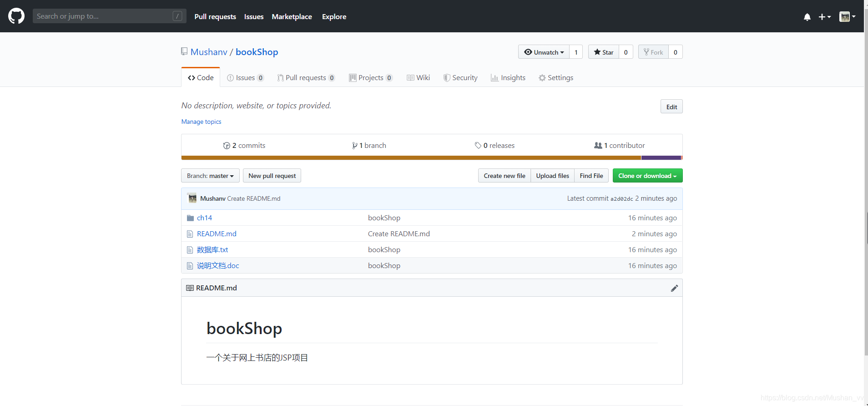
Task: Open the 说明文档.doc file
Action: point(218,266)
